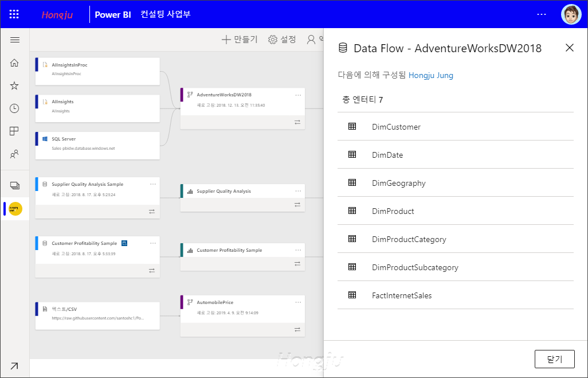The width and height of the screenshot is (588, 378).
Task: Open the Supplier Quality Analysis report title
Action: tap(224, 191)
